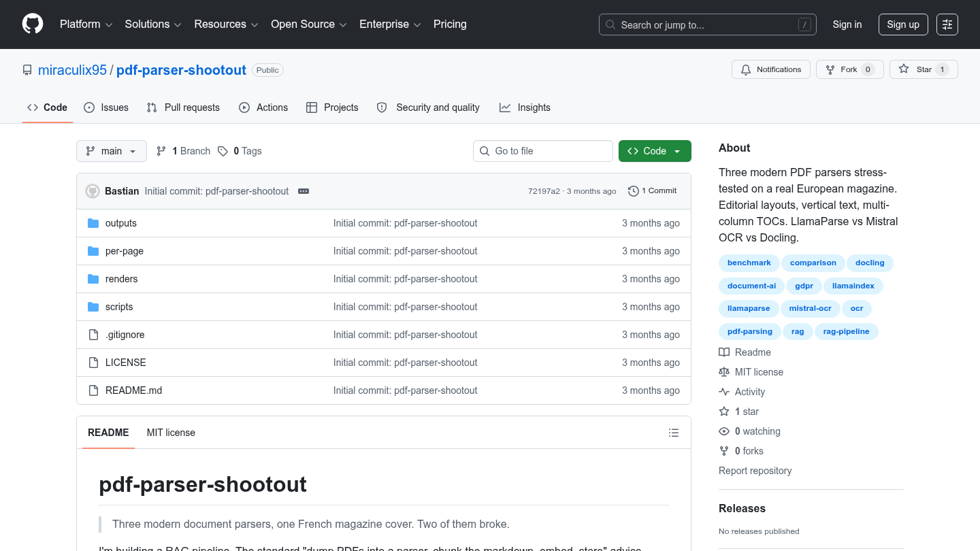The image size is (980, 551).
Task: Click the Code tab in repository nav
Action: coord(48,107)
